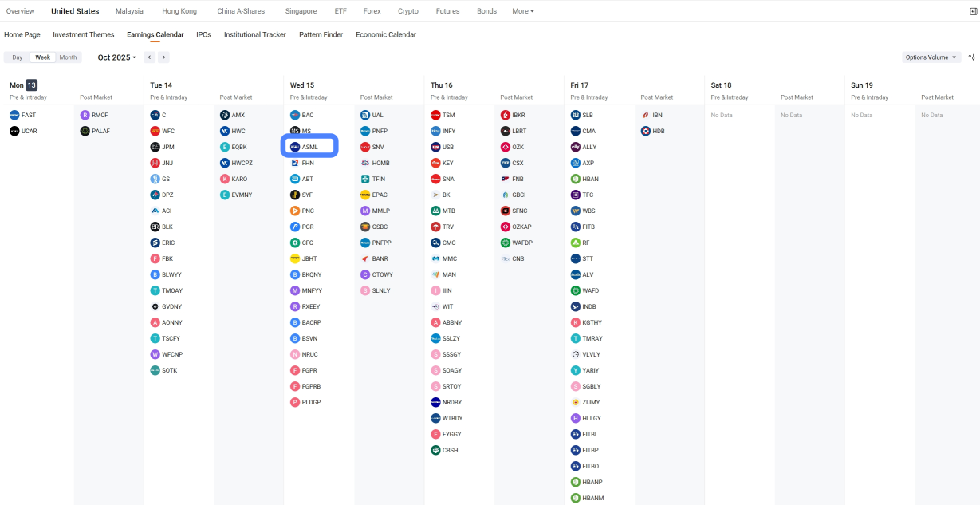The image size is (980, 505).
Task: Click the ALLY logo icon
Action: click(x=576, y=147)
